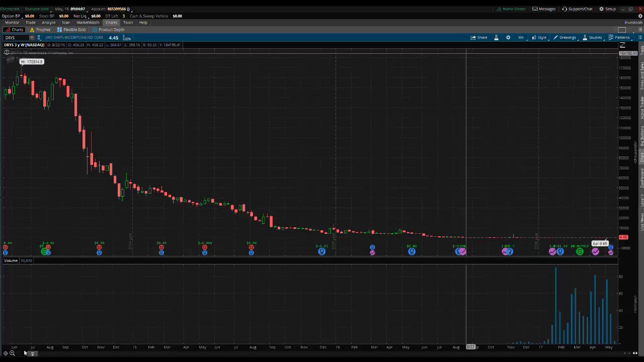Open the Live News sidebar tab
The height and width of the screenshot is (362, 644).
tap(642, 222)
